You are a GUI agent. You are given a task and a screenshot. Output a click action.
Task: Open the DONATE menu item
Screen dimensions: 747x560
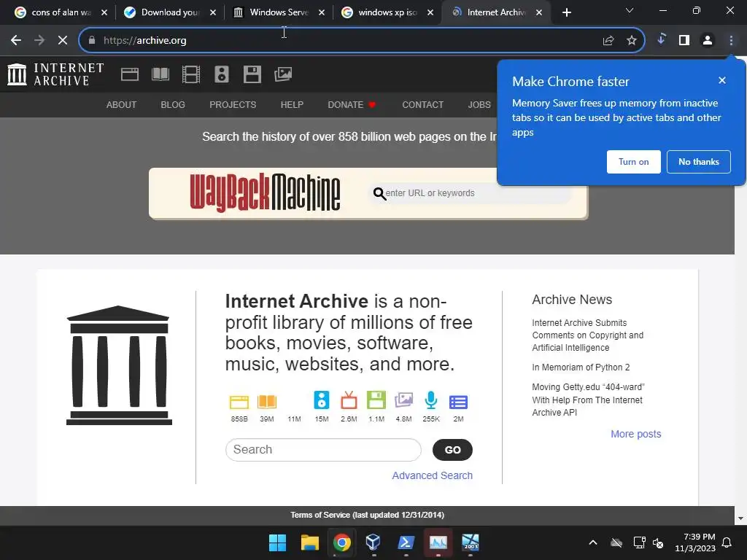(x=352, y=105)
